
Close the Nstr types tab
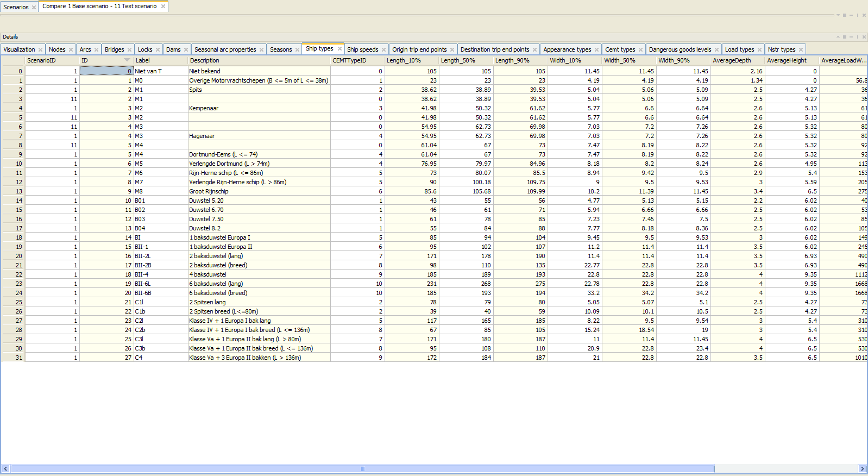coord(801,49)
